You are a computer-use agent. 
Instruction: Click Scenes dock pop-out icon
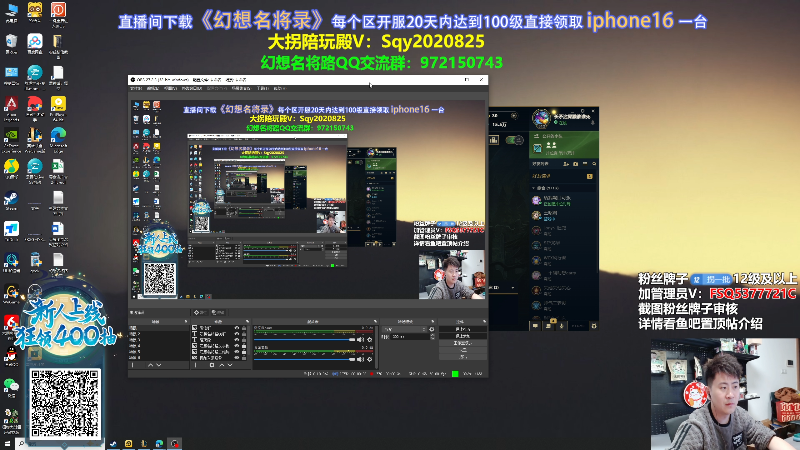pyautogui.click(x=186, y=321)
